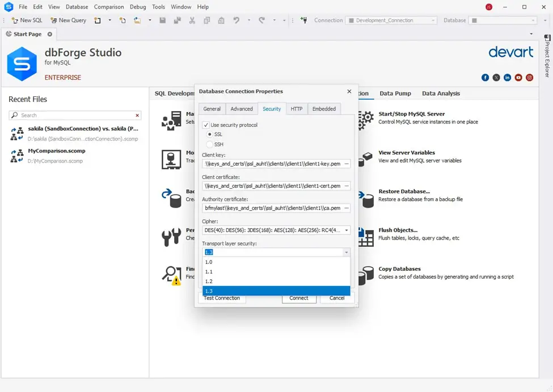
Task: Choose TLS version 1.0 from list
Action: (x=277, y=262)
